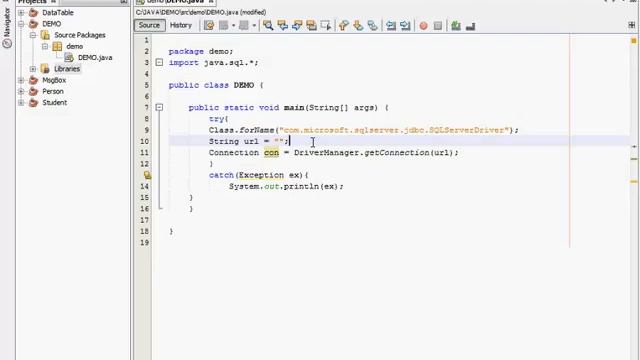Open the Back history dropdown arrow

233,26
